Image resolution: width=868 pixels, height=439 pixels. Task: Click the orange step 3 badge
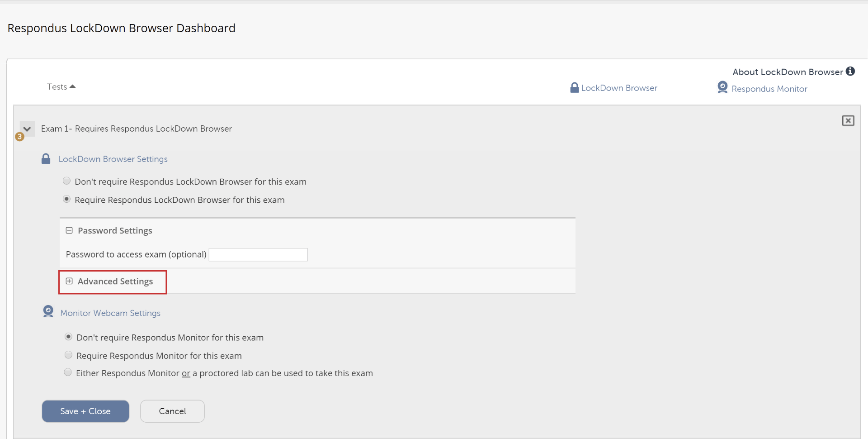(19, 137)
